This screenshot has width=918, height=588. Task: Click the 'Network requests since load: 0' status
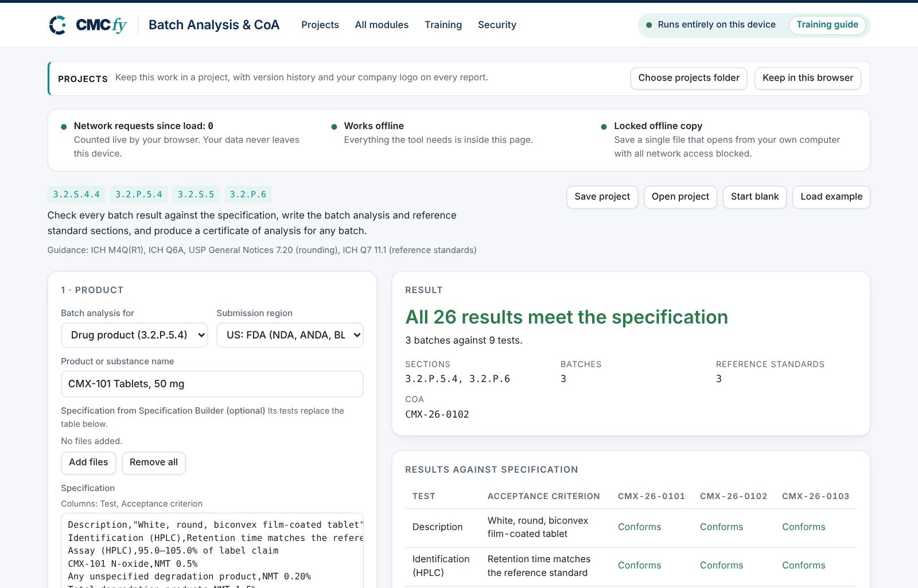(x=143, y=126)
